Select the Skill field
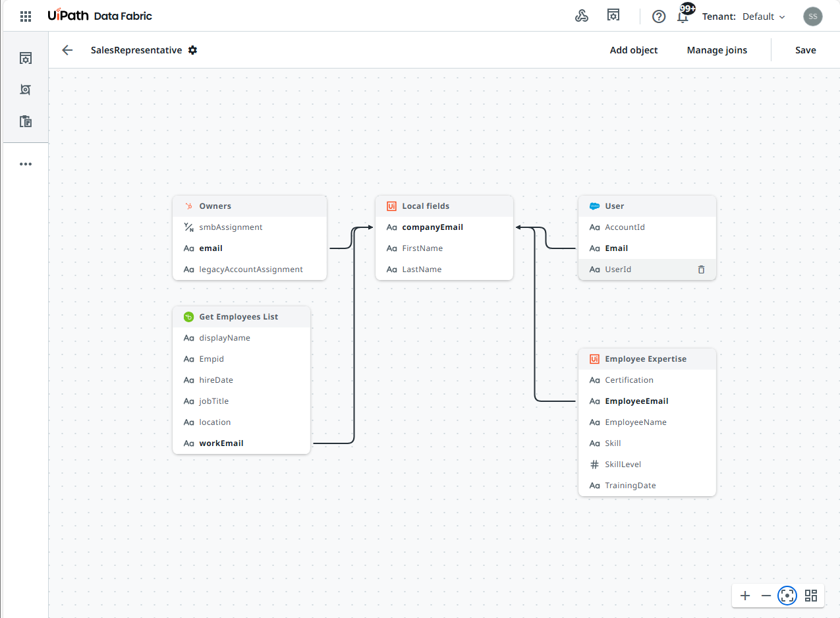840x618 pixels. [647, 443]
